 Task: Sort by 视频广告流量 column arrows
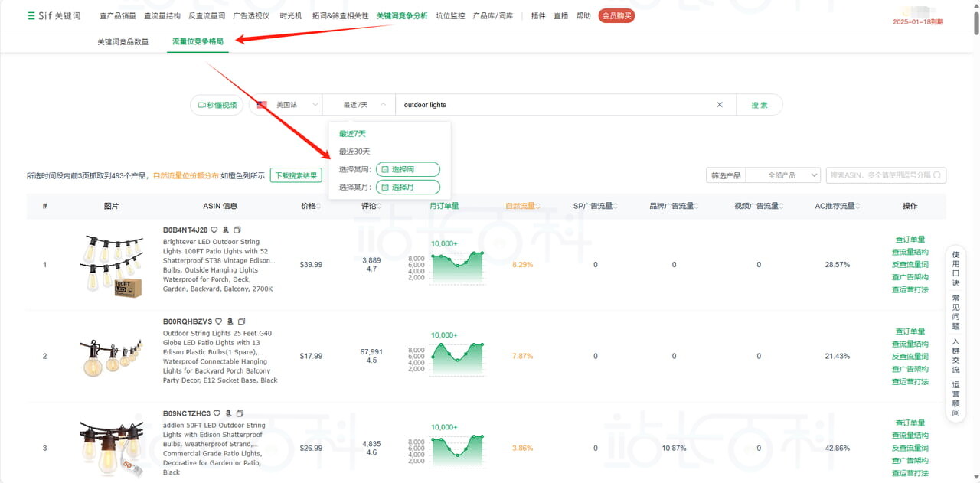click(781, 206)
